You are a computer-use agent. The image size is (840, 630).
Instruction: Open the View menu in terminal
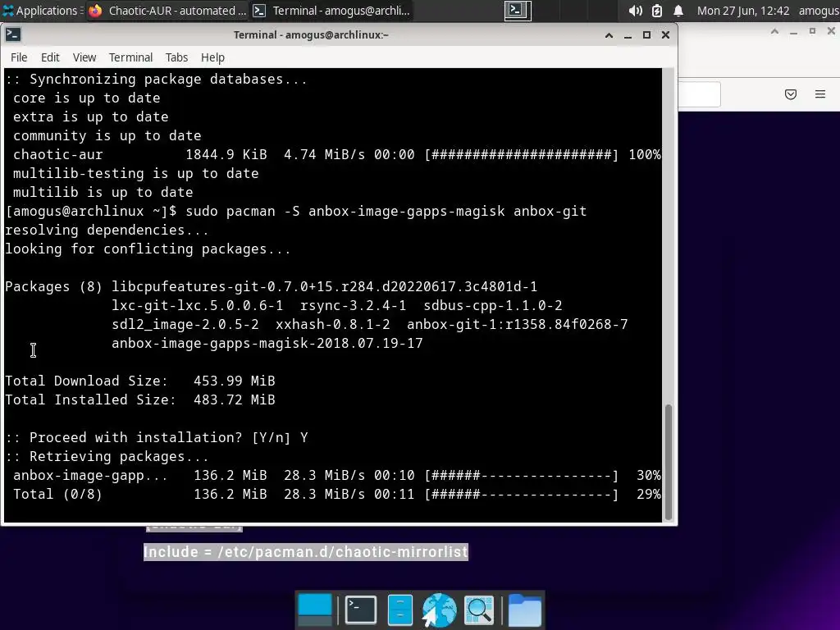pos(84,57)
